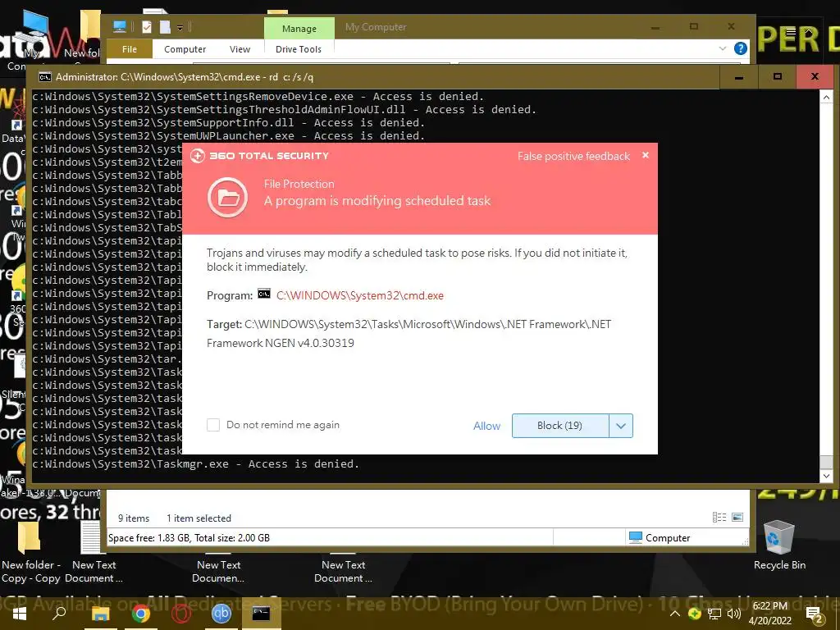Screen dimensions: 840x630
Task: Open Computer tab in My Computer ribbon
Action: [185, 48]
